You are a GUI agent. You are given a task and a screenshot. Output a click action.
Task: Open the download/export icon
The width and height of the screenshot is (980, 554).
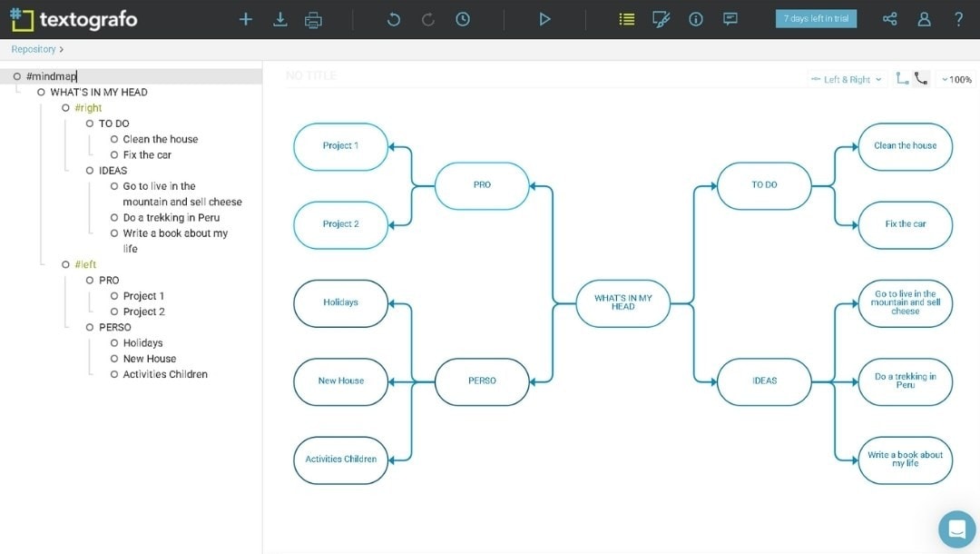tap(279, 18)
